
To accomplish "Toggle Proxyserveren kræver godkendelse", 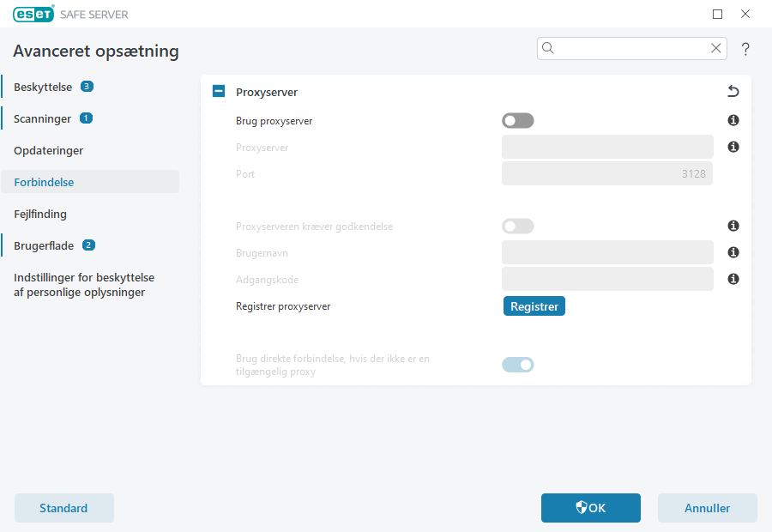I will (517, 226).
